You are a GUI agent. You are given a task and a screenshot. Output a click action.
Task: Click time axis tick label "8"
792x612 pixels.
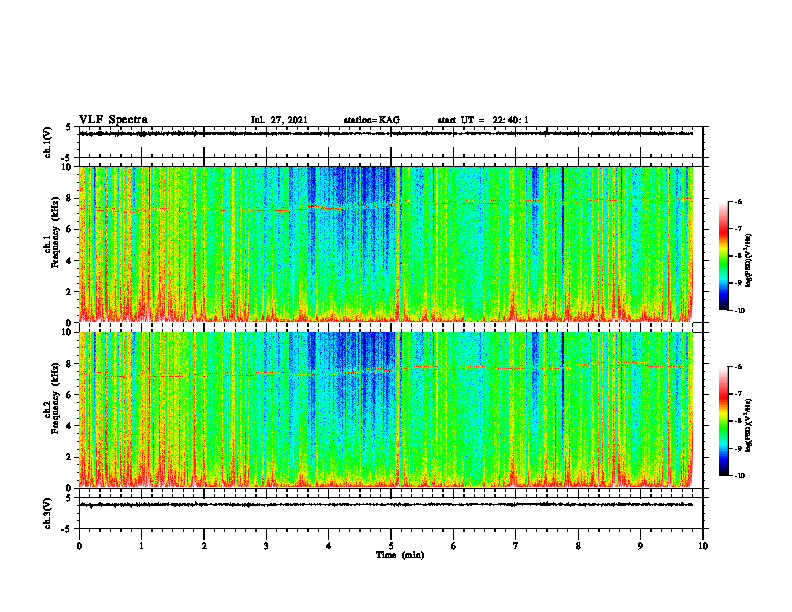578,546
